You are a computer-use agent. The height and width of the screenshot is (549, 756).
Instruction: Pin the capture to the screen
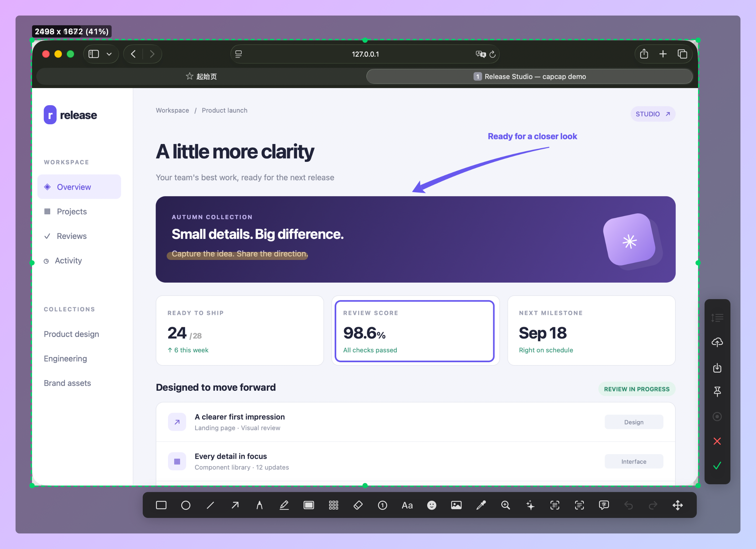[717, 391]
